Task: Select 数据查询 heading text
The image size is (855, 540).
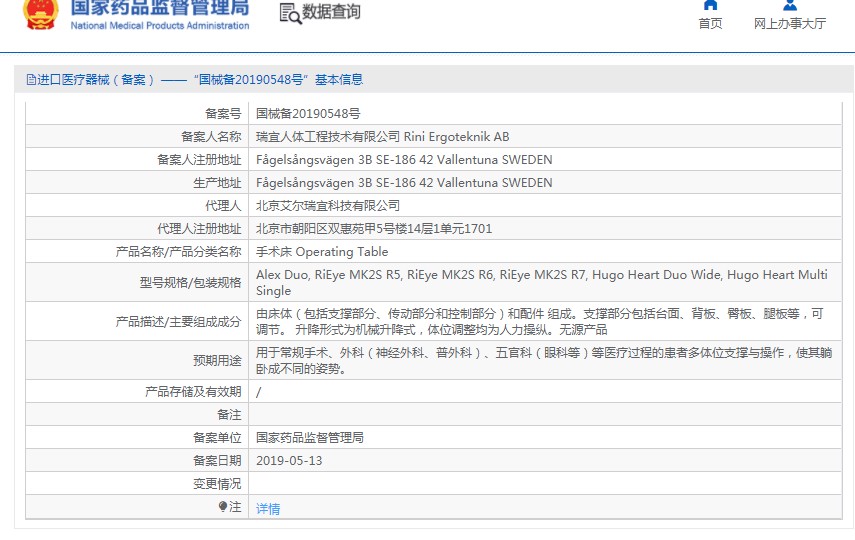Action: (x=331, y=11)
